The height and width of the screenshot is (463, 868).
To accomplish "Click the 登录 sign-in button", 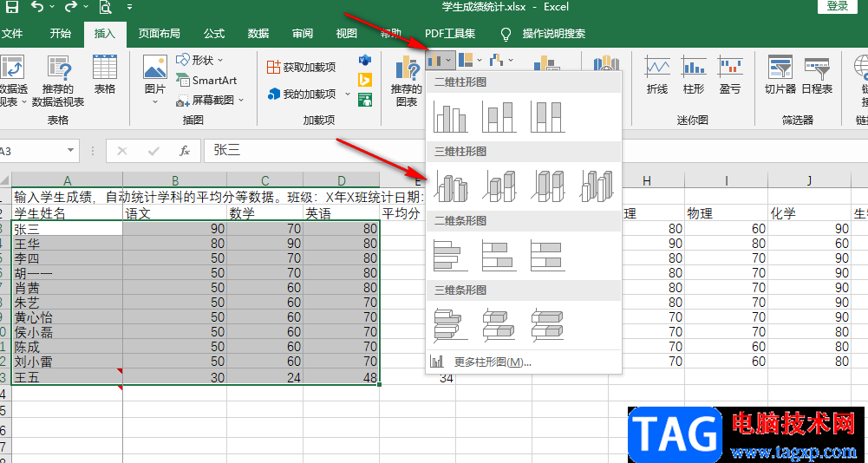I will pos(838,6).
